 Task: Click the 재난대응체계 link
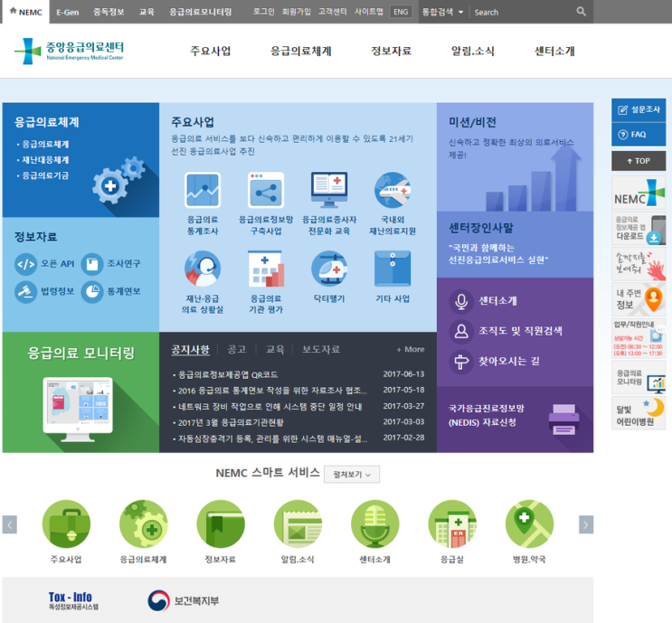[x=45, y=160]
